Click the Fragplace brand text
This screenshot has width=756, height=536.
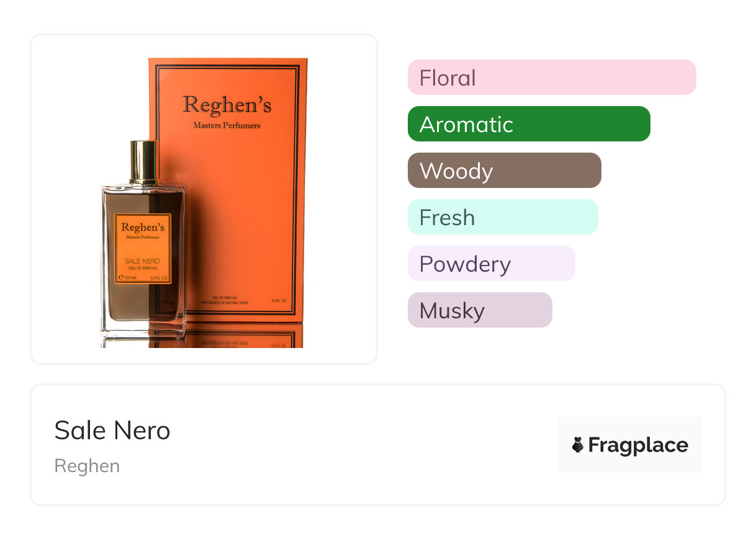pos(637,445)
